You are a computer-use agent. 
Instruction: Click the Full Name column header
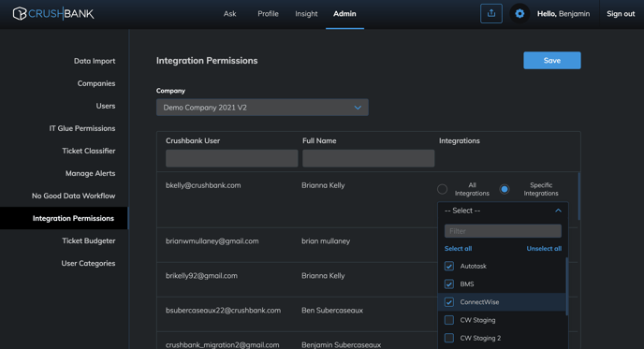click(319, 141)
